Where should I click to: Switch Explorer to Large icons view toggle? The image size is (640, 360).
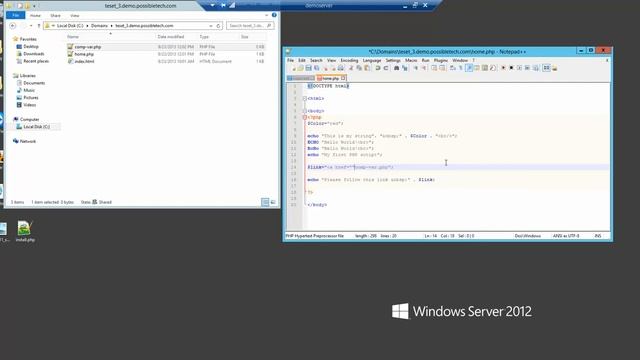tap(273, 202)
